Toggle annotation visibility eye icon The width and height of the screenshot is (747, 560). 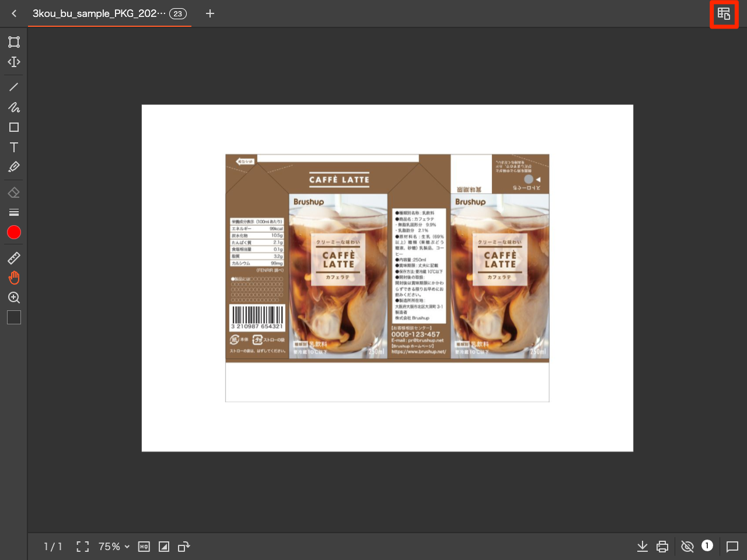pos(687,547)
